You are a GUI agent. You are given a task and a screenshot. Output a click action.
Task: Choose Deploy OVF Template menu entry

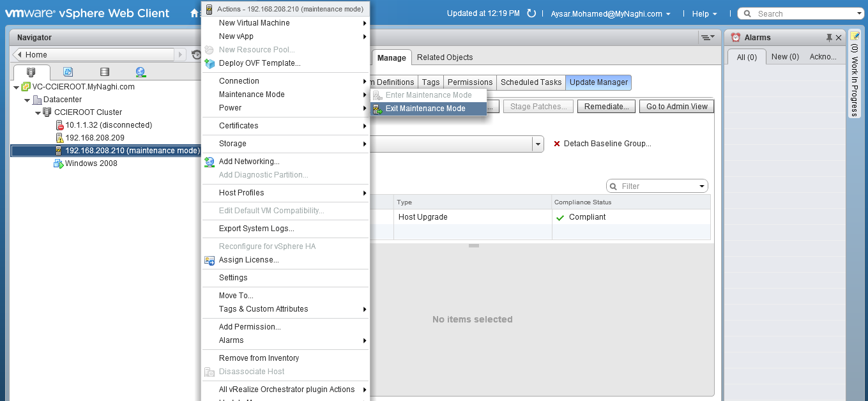259,63
